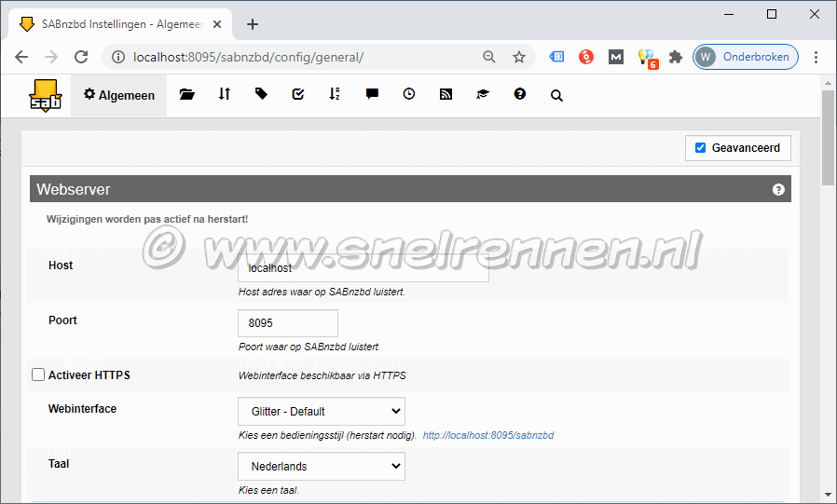Click the search magnifier icon in navbar
This screenshot has height=504, width=837.
556,95
